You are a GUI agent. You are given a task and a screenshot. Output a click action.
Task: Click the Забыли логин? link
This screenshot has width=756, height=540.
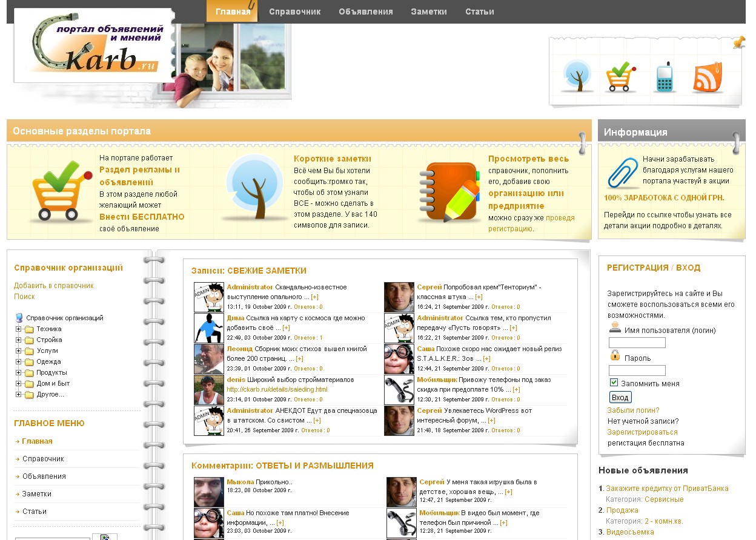[633, 410]
